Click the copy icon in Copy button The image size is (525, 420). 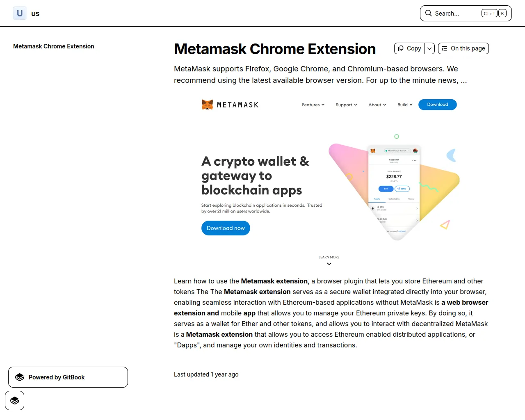(x=401, y=48)
